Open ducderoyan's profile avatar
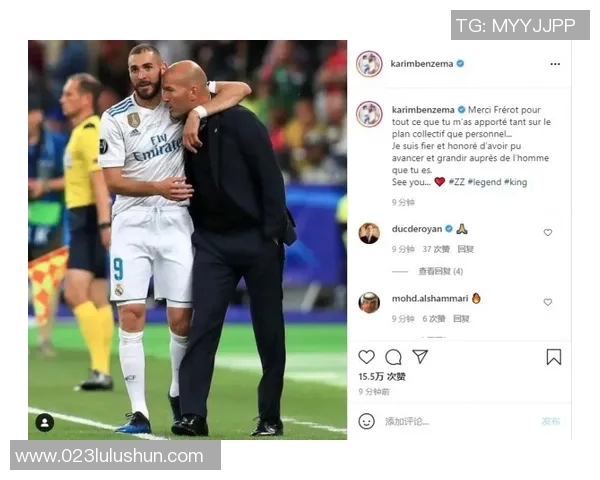 [x=369, y=233]
